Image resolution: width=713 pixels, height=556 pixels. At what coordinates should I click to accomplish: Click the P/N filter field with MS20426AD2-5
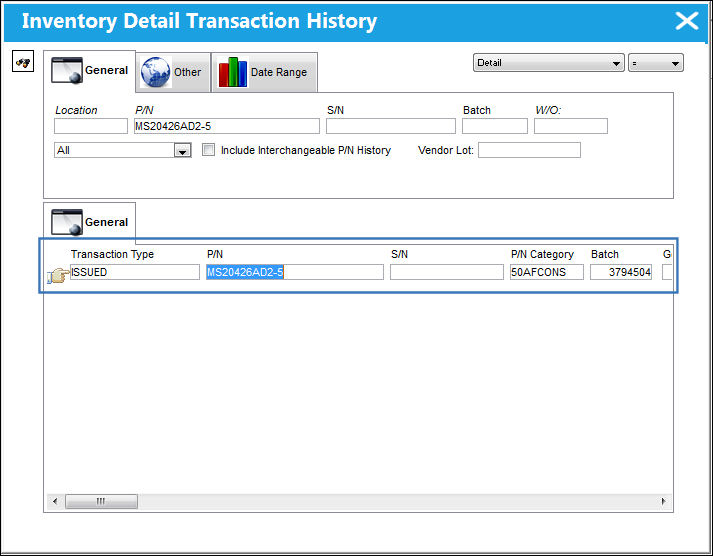(227, 126)
